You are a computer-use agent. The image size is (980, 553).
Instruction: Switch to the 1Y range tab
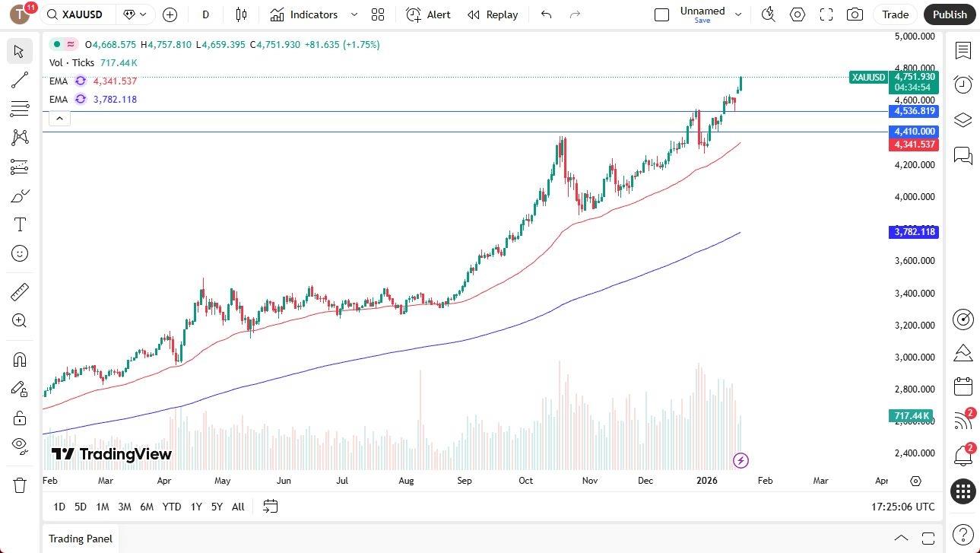[x=195, y=506]
